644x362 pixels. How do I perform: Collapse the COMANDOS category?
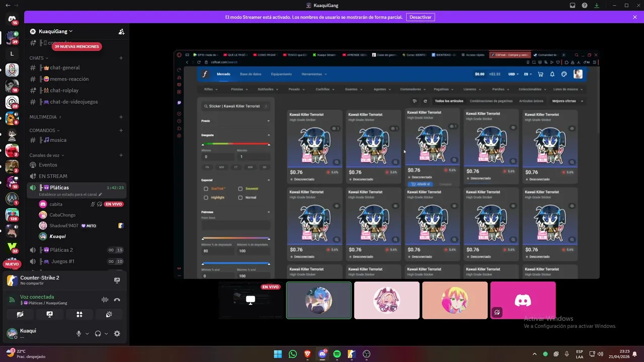coord(44,130)
